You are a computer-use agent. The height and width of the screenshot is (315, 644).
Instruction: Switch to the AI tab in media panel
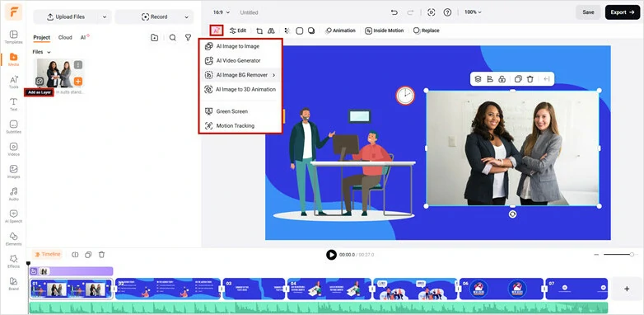coord(84,37)
